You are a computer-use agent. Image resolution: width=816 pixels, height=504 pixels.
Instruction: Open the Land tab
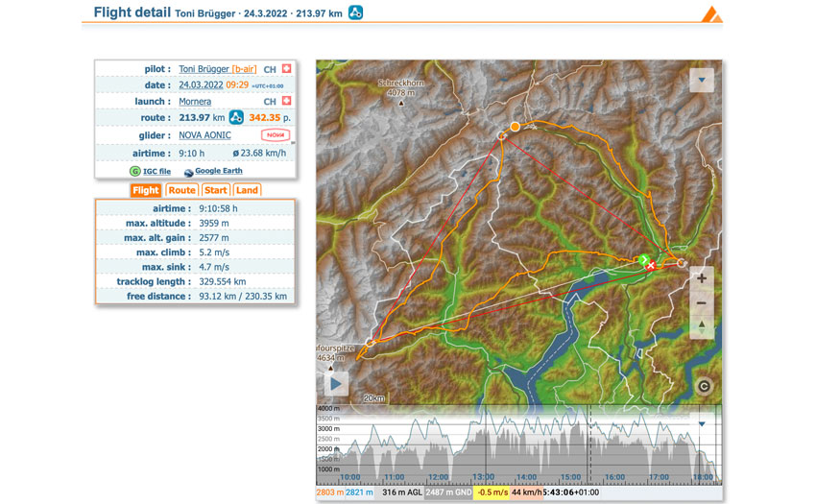point(247,190)
